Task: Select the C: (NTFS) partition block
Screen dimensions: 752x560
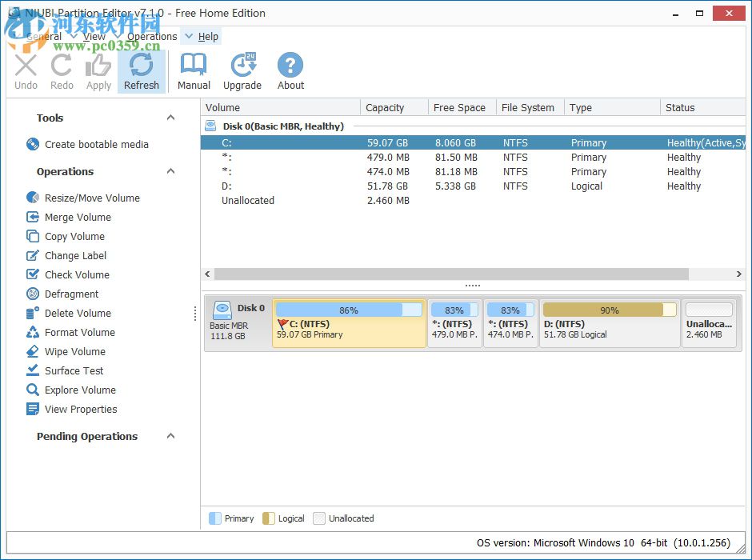Action: (x=348, y=323)
